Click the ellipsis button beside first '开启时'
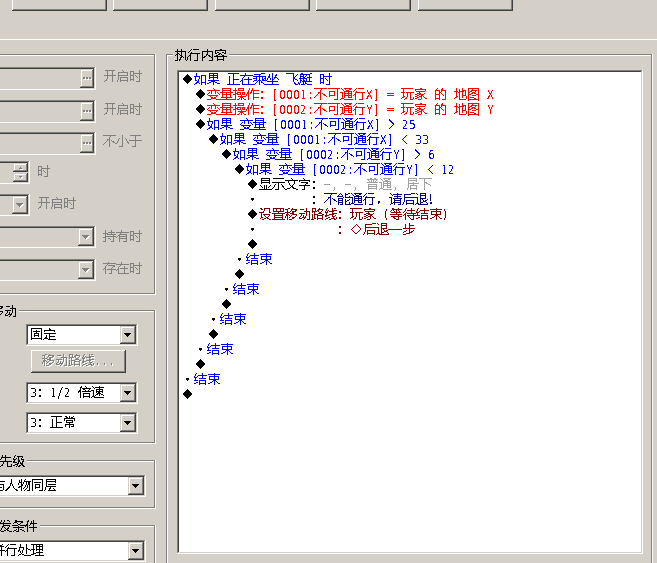Image resolution: width=657 pixels, height=563 pixels. pyautogui.click(x=87, y=78)
